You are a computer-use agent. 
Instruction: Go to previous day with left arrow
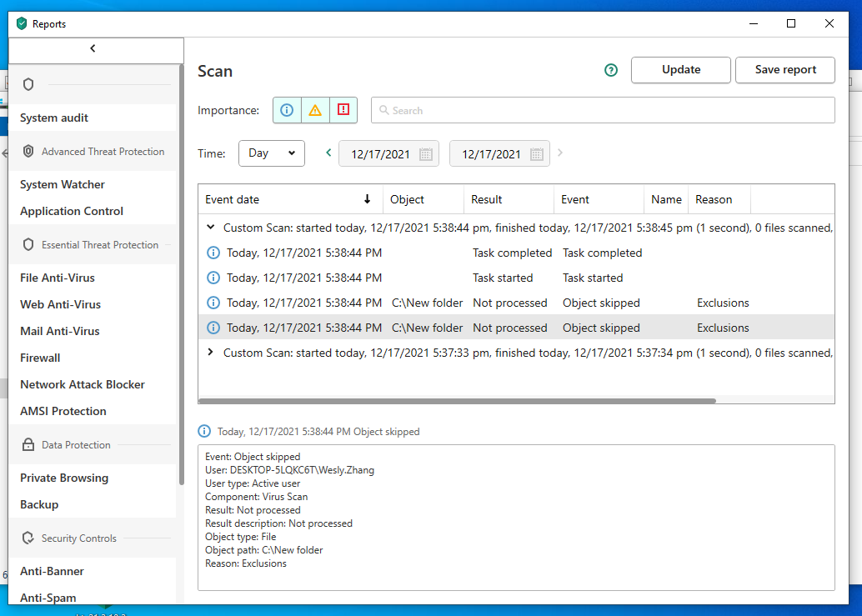[x=328, y=153]
